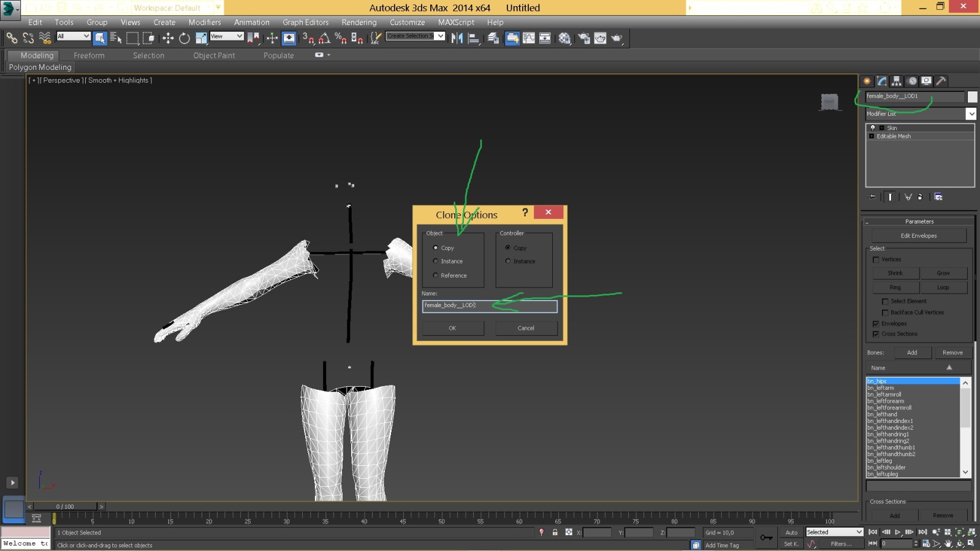Open the Utilities hammer panel
980x551 pixels.
point(941,81)
